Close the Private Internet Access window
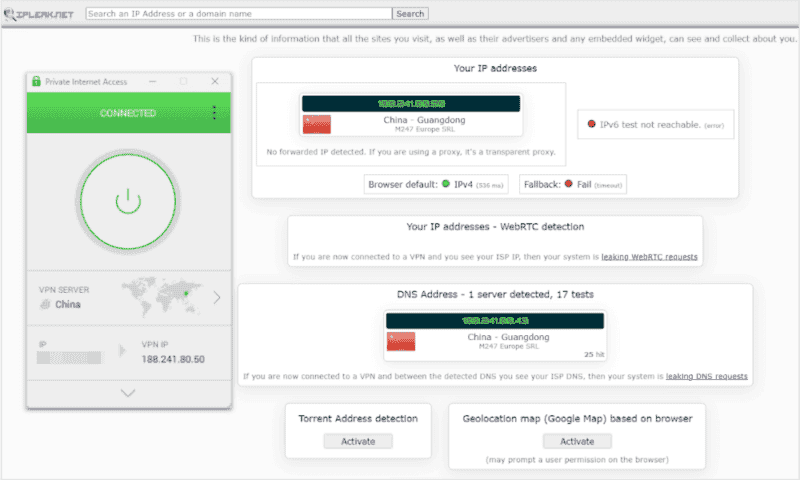 pos(215,82)
